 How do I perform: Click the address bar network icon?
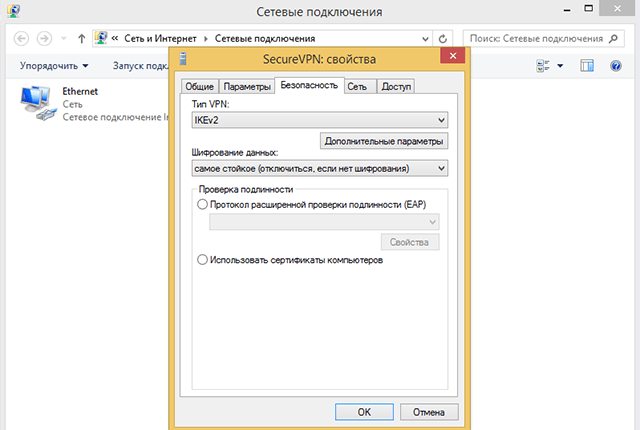coord(101,38)
